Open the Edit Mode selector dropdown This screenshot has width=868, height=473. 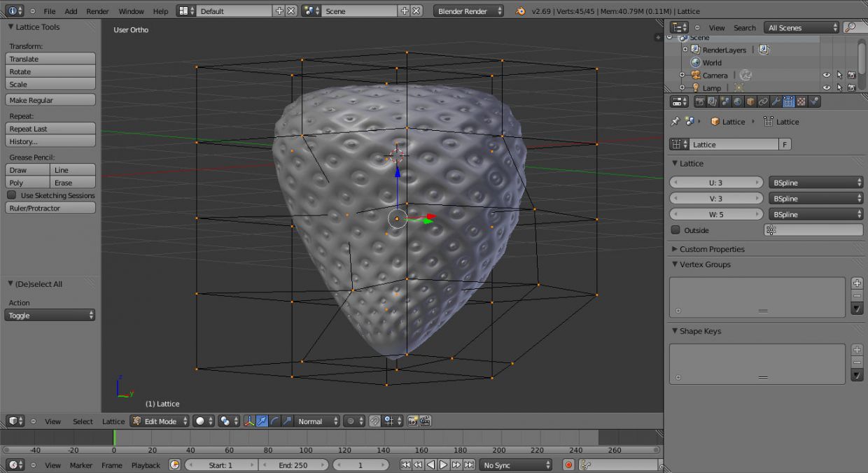click(x=160, y=421)
